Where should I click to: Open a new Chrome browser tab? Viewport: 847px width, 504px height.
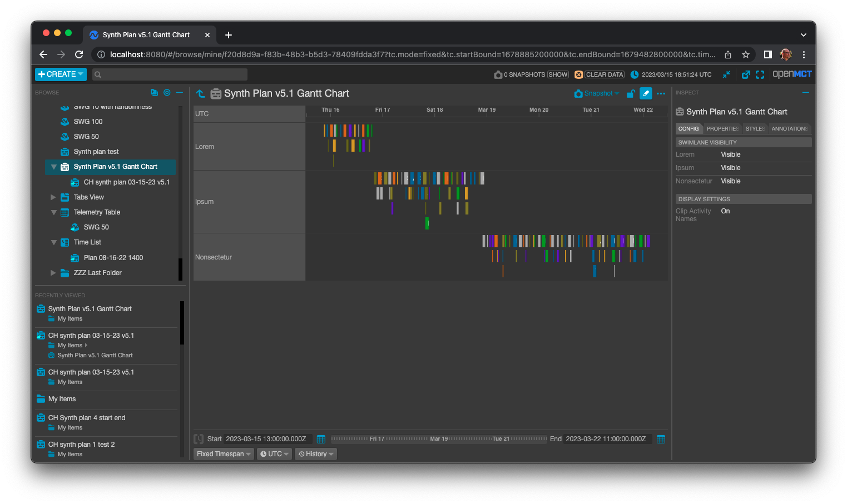point(229,35)
